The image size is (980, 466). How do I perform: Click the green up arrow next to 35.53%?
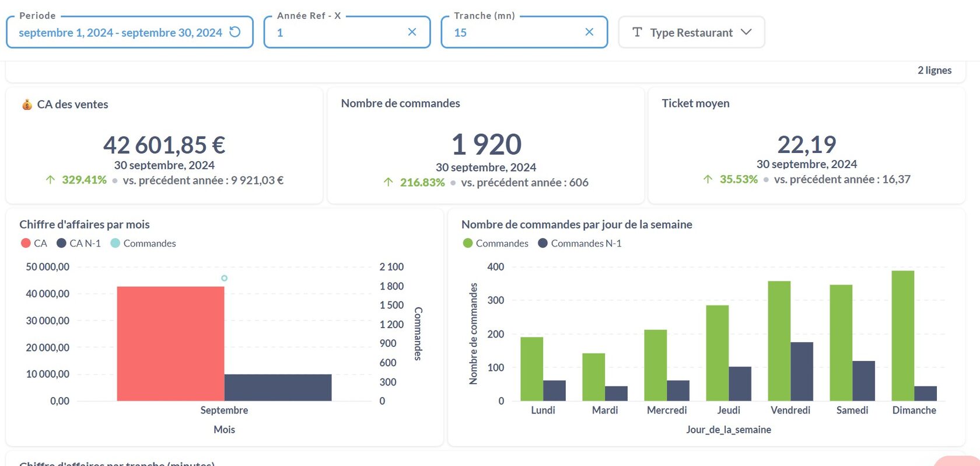coord(708,179)
